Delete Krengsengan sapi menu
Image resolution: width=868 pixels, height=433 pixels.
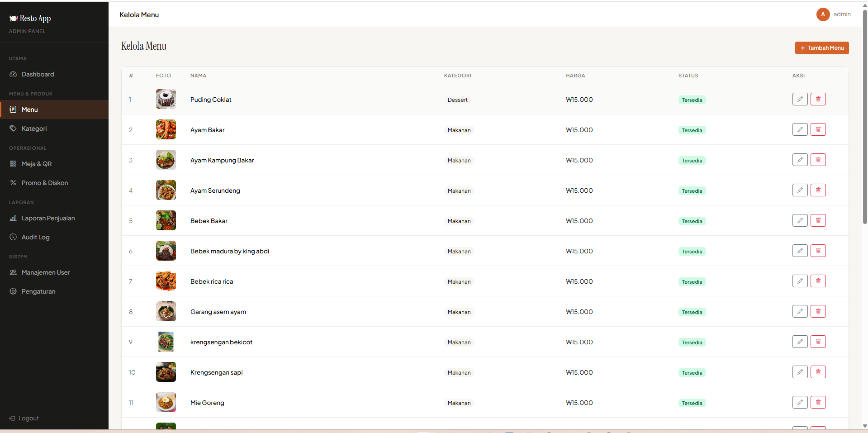point(818,372)
